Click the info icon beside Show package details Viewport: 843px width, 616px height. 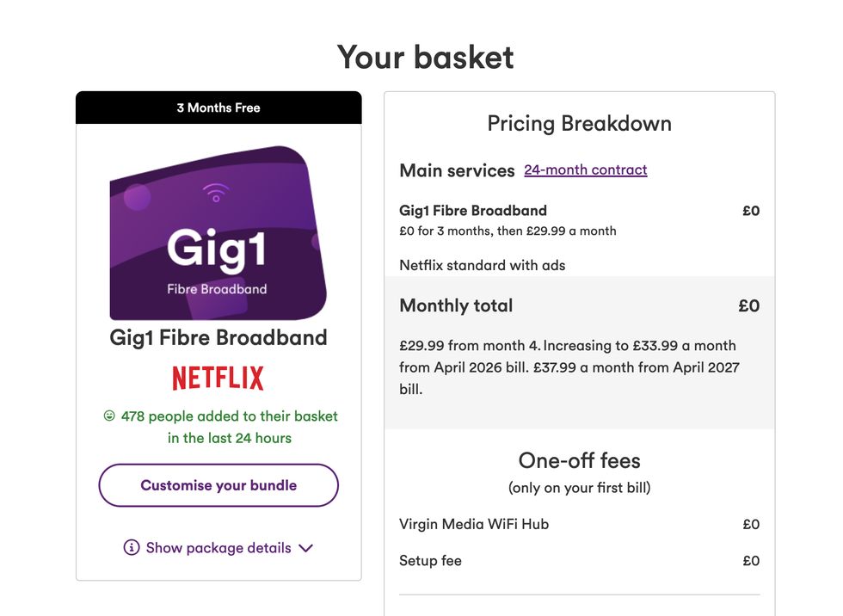(131, 548)
